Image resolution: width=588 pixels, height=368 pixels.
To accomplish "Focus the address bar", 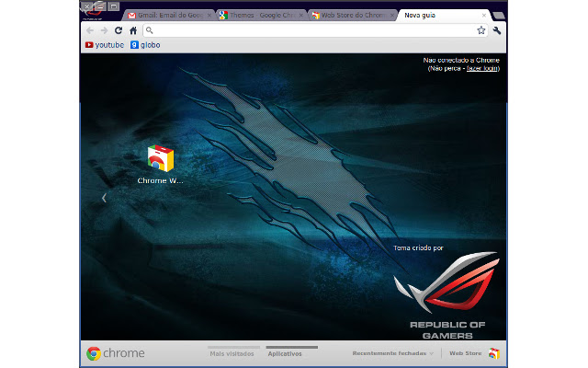I will 315,30.
